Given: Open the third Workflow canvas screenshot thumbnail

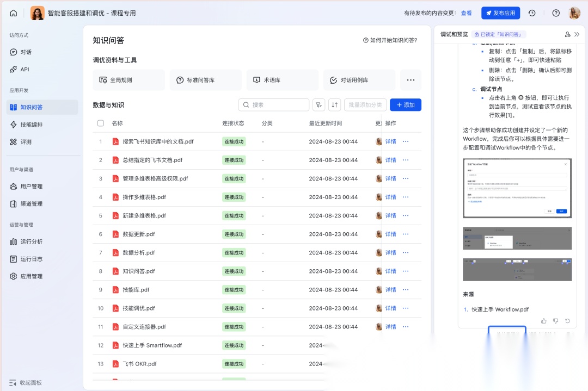Looking at the screenshot, I should coord(517,270).
